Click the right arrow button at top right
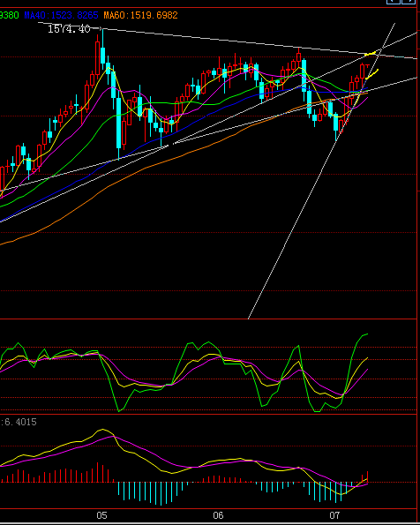The height and width of the screenshot is (525, 420). [x=409, y=2]
